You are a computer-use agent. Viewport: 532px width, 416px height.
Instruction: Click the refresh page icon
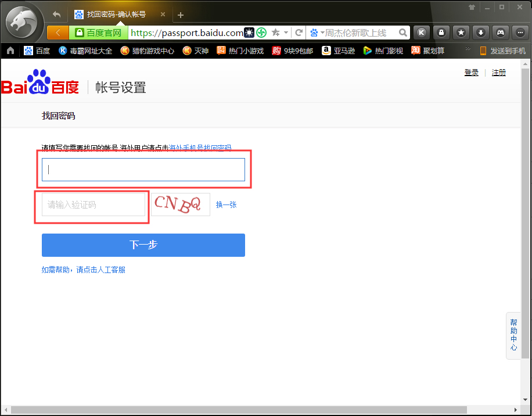coord(299,33)
